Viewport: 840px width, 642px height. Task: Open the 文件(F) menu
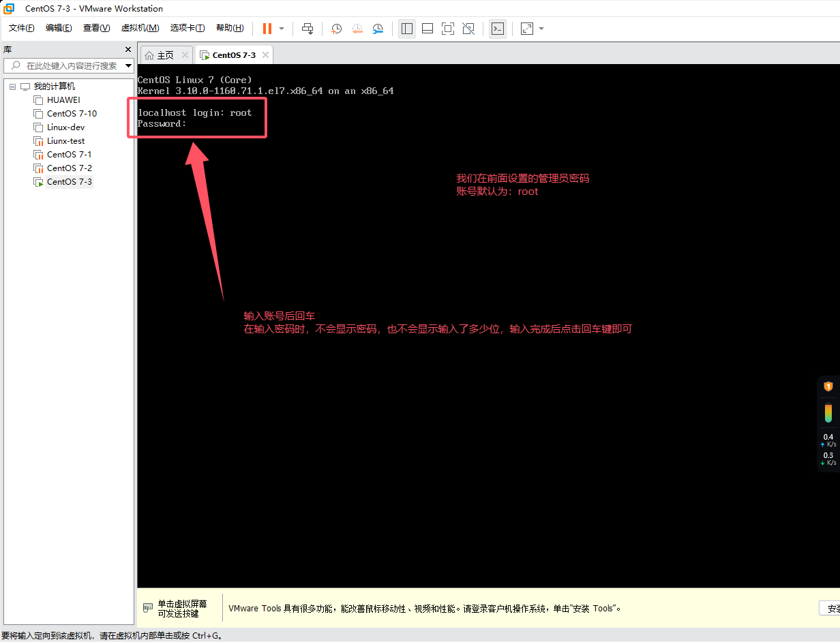22,28
